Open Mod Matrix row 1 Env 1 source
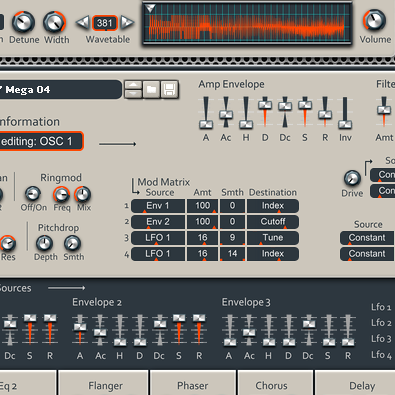395x395 pixels. [158, 206]
